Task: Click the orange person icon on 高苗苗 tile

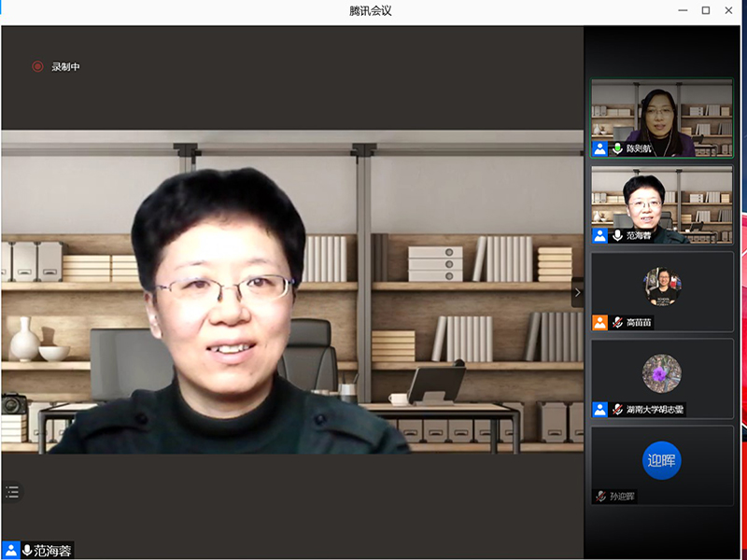Action: pos(599,322)
